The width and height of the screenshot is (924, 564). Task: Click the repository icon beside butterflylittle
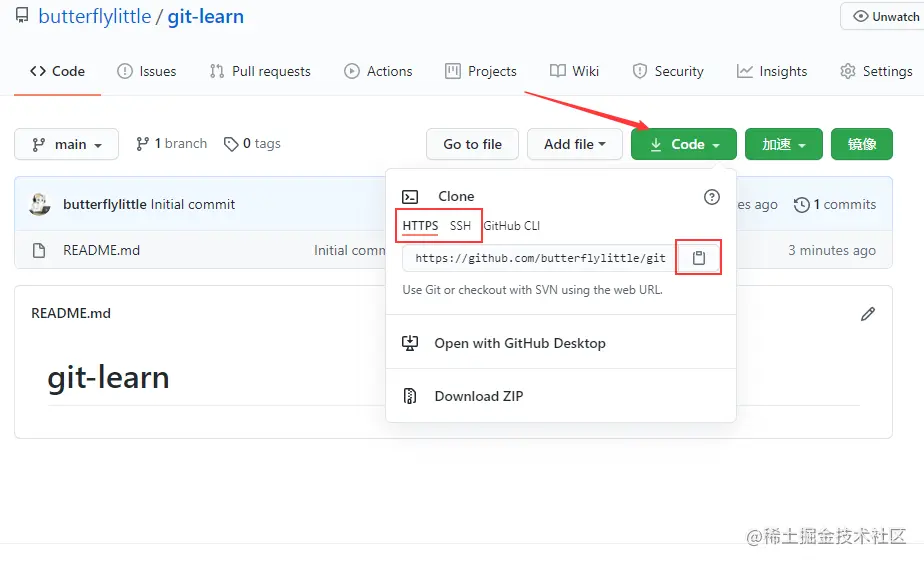click(22, 15)
